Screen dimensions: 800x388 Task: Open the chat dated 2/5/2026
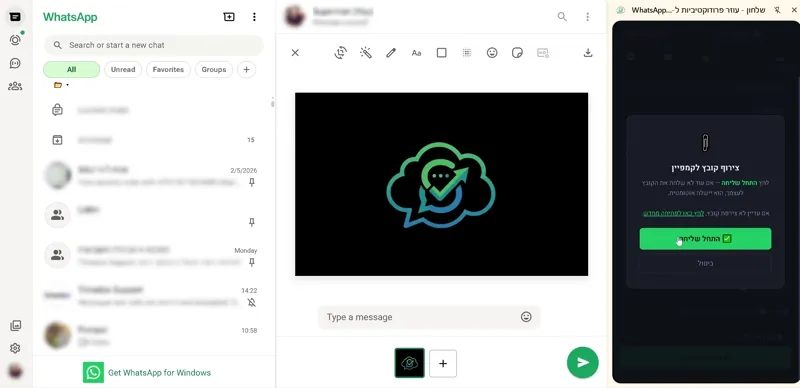[x=154, y=175]
